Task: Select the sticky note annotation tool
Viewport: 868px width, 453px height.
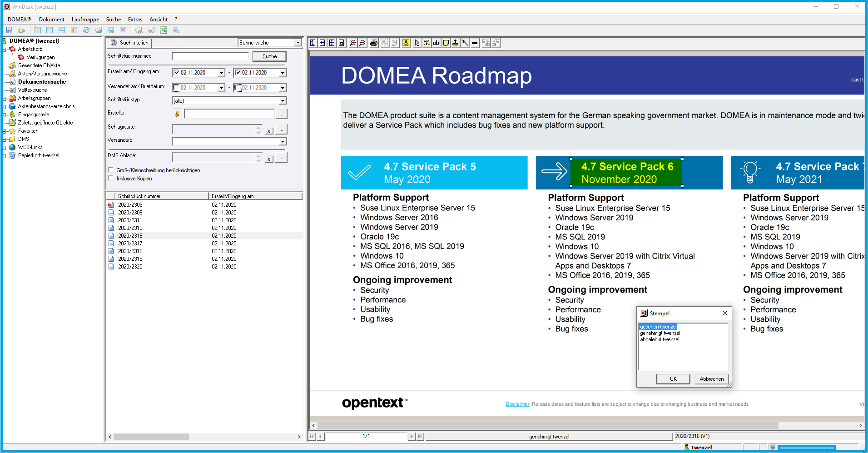Action: click(x=446, y=43)
